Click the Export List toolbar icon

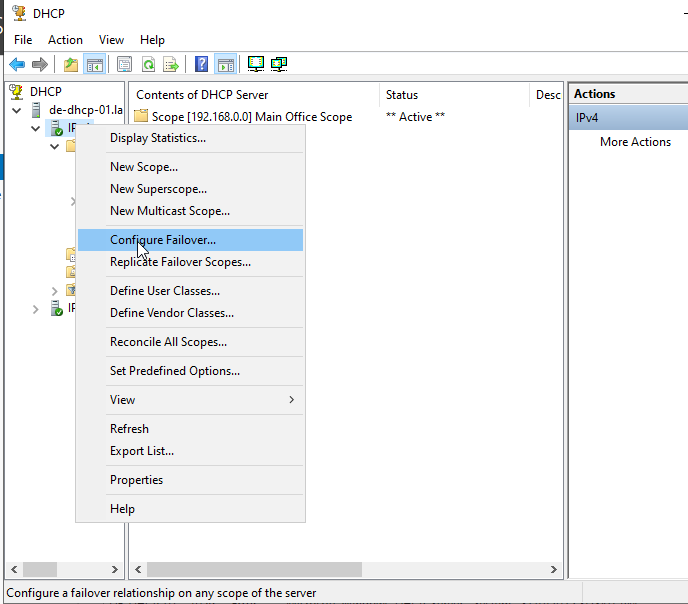click(171, 65)
